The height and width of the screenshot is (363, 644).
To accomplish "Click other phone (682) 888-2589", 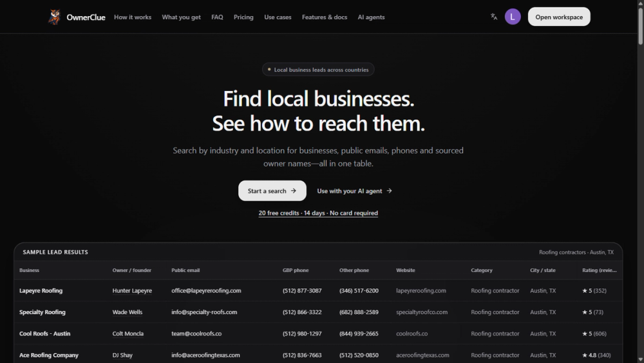I will [359, 312].
